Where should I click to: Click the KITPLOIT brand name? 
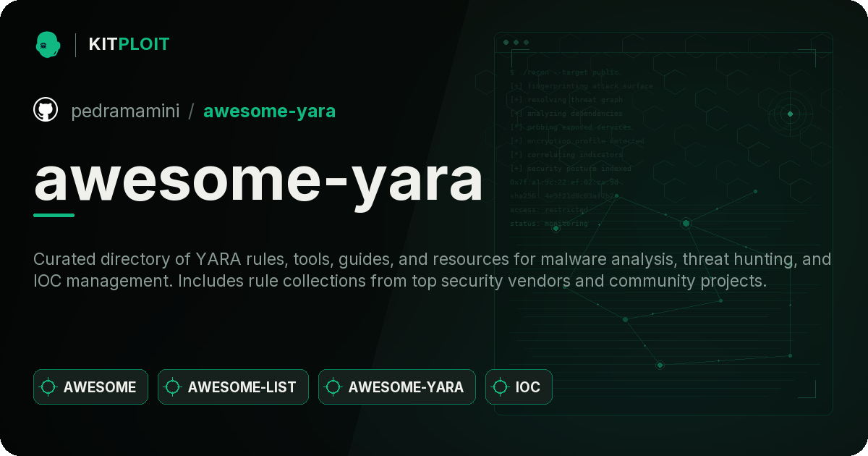(129, 44)
